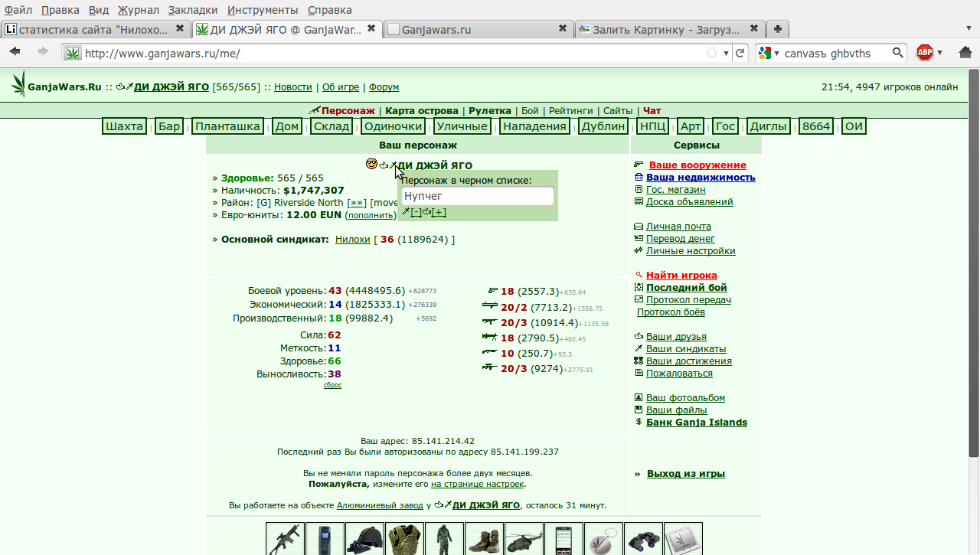Click the [»»] link next to Riverside North
The image size is (980, 555).
[x=356, y=203]
